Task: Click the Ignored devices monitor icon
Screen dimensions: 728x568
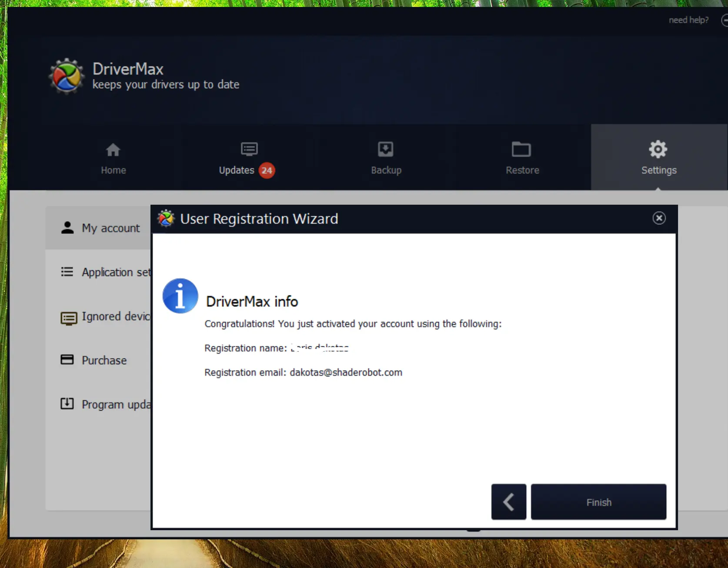Action: (69, 318)
